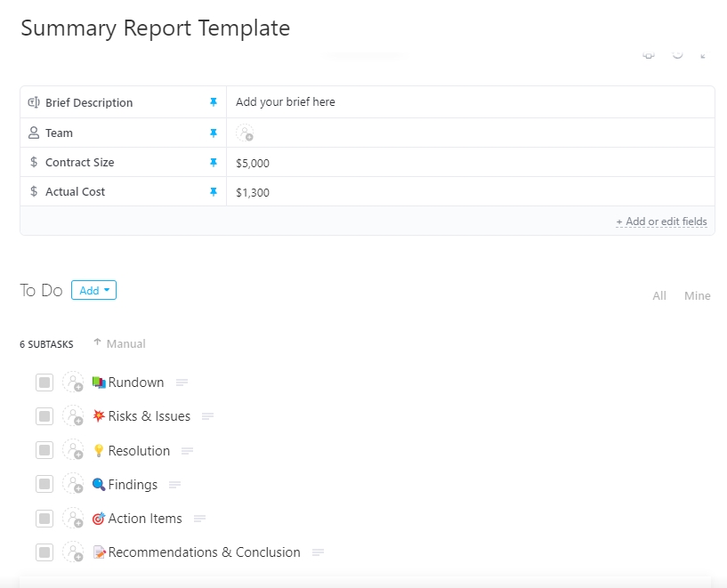Viewport: 727px width, 588px height.
Task: Click the assignee icon for Action Items
Action: [x=73, y=519]
